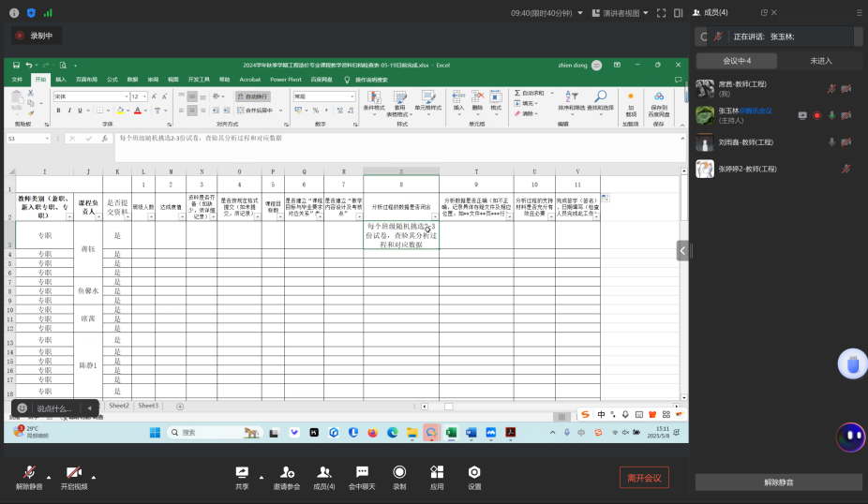The image size is (868, 504).
Task: Click 合并后居中 merge and center
Action: tap(255, 111)
